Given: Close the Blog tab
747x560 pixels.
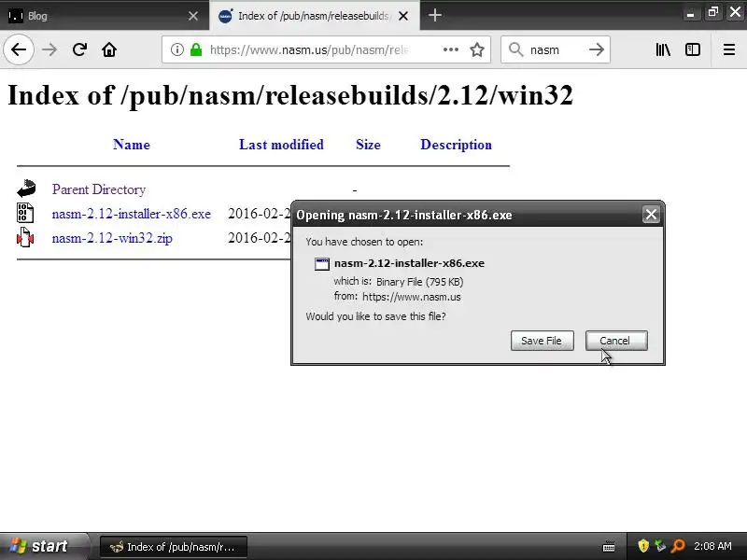Looking at the screenshot, I should point(193,16).
